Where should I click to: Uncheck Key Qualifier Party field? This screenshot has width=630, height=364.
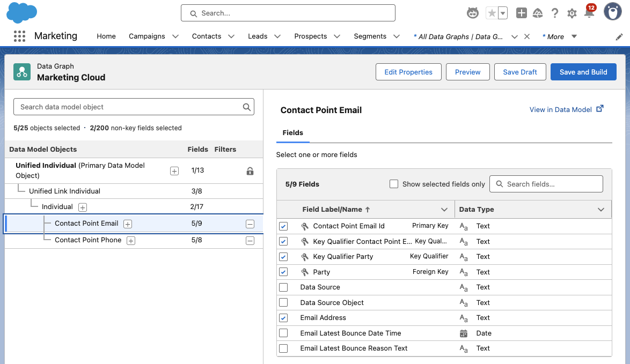click(283, 257)
